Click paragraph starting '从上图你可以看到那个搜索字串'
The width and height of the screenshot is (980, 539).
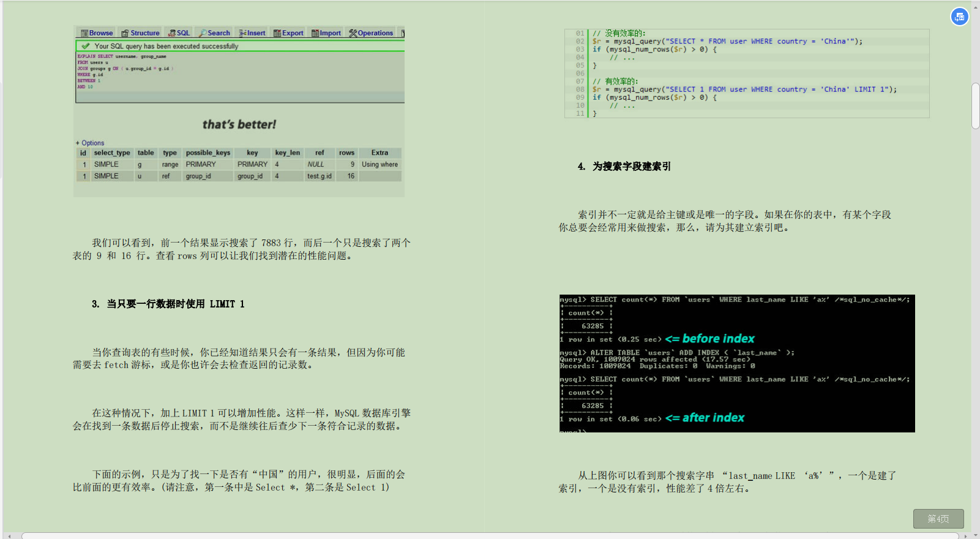click(x=727, y=482)
